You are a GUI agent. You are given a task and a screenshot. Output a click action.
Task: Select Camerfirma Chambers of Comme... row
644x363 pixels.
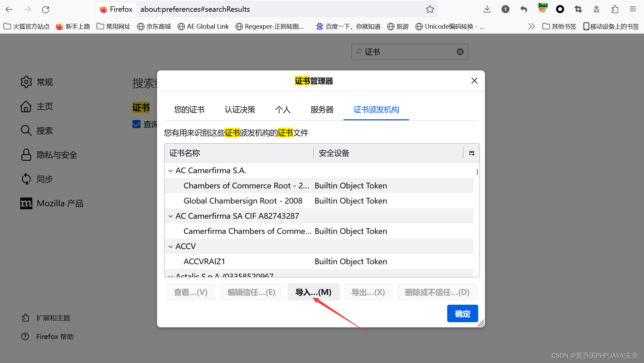coord(319,232)
